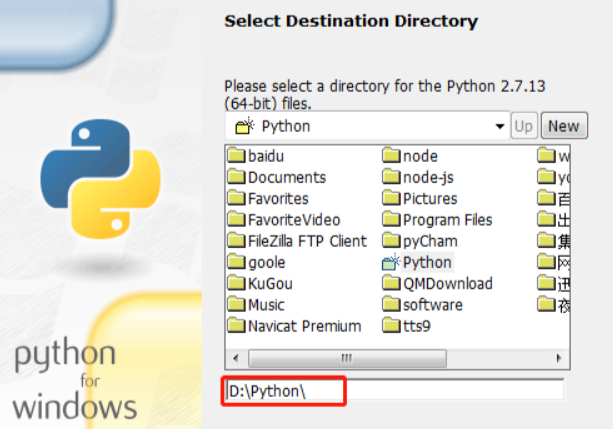
Task: Select the tts9 folder icon
Action: [391, 325]
